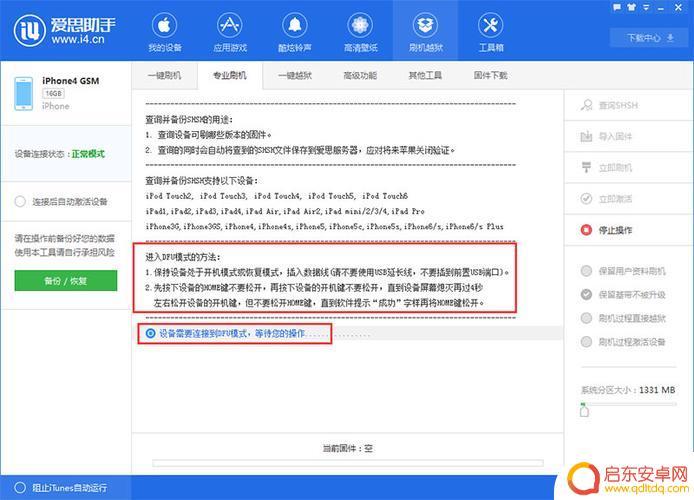Screen dimensions: 694x500
Task: Click the www.i4.cn website text
Action: click(78, 39)
